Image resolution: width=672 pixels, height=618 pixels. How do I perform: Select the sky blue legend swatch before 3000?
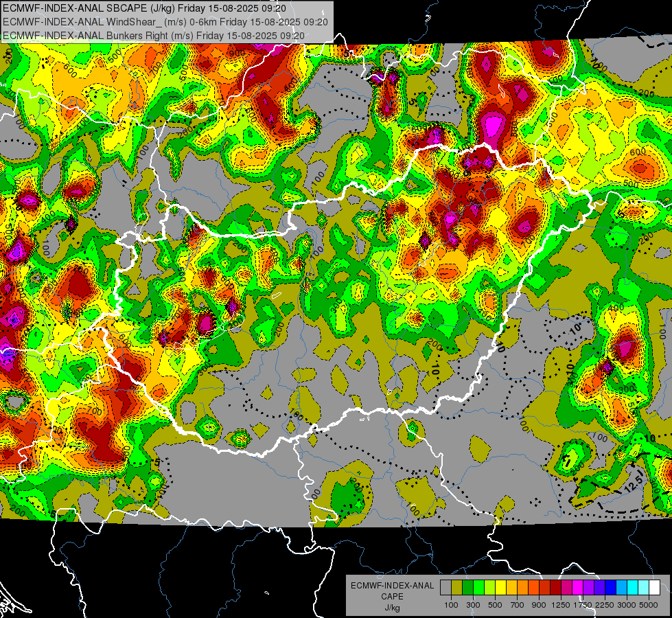621,587
